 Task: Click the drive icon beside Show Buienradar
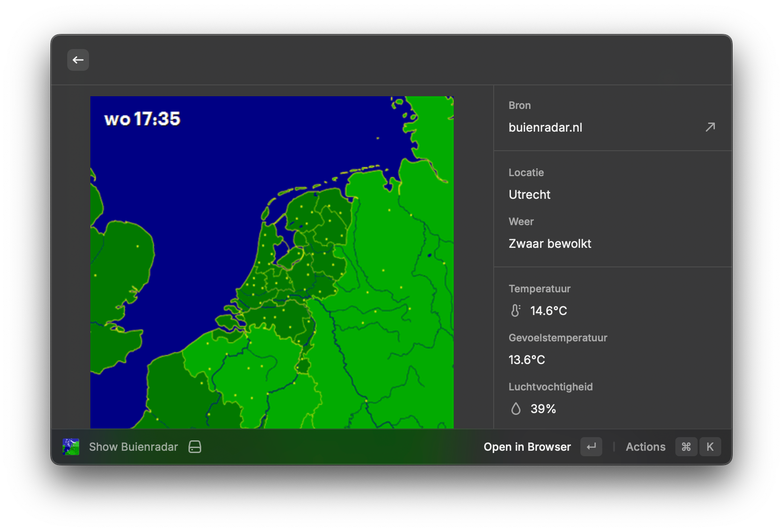point(195,447)
